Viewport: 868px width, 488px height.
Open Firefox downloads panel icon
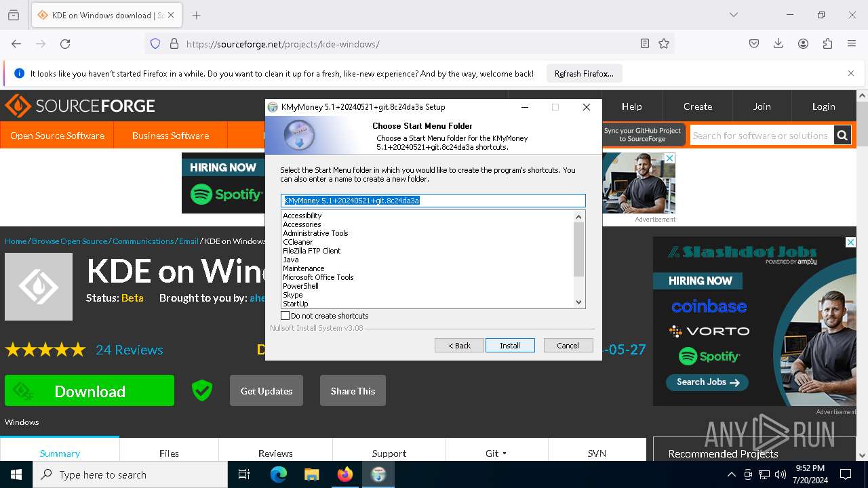[778, 43]
